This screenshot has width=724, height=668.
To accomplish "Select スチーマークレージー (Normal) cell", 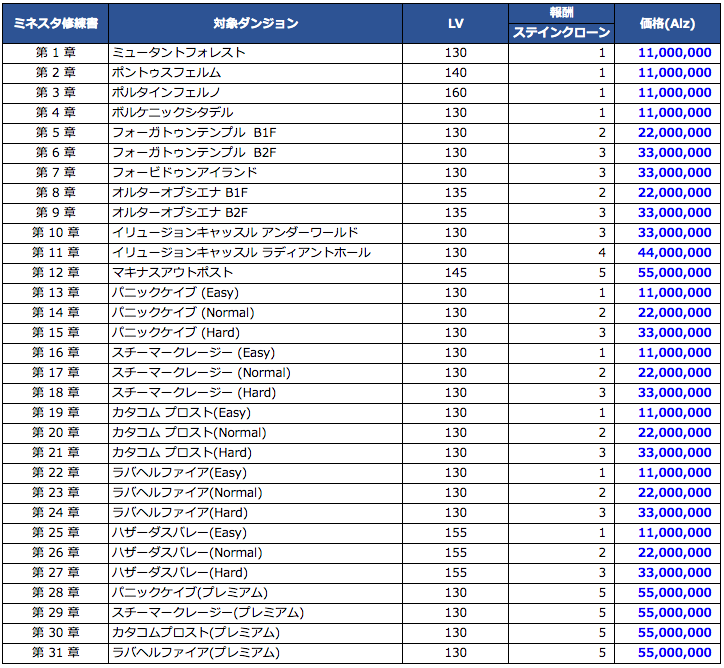I will (255, 373).
